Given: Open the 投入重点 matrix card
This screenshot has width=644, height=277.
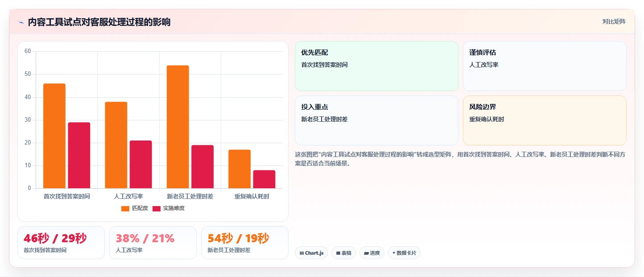Looking at the screenshot, I should 376,120.
